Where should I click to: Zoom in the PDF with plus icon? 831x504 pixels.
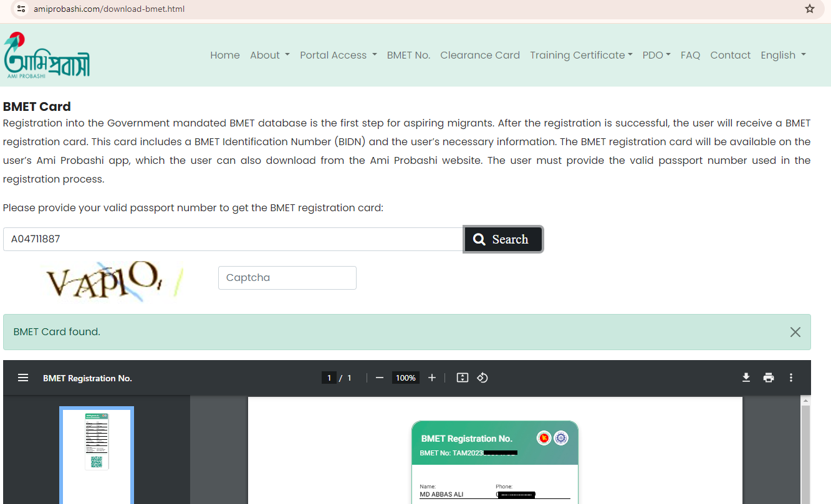click(431, 378)
